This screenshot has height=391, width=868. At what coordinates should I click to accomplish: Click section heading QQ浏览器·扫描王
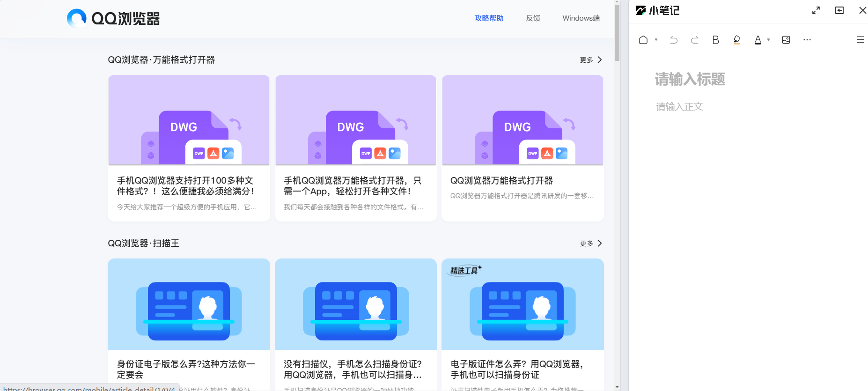coord(143,243)
